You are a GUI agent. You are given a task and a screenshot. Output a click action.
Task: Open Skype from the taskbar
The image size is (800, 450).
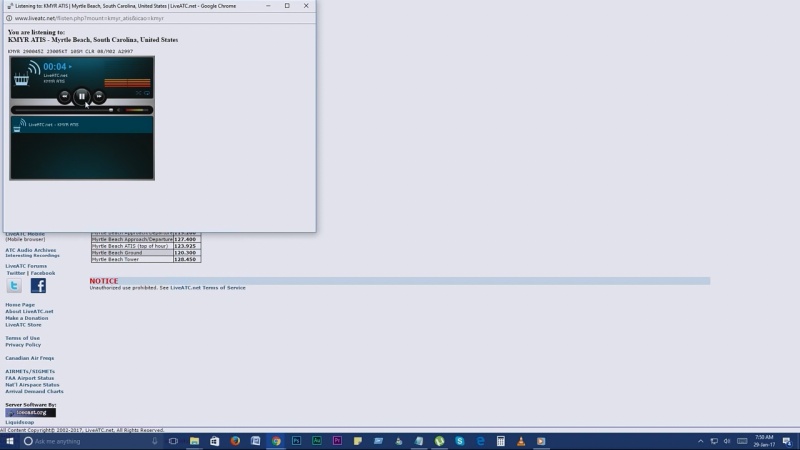[460, 441]
